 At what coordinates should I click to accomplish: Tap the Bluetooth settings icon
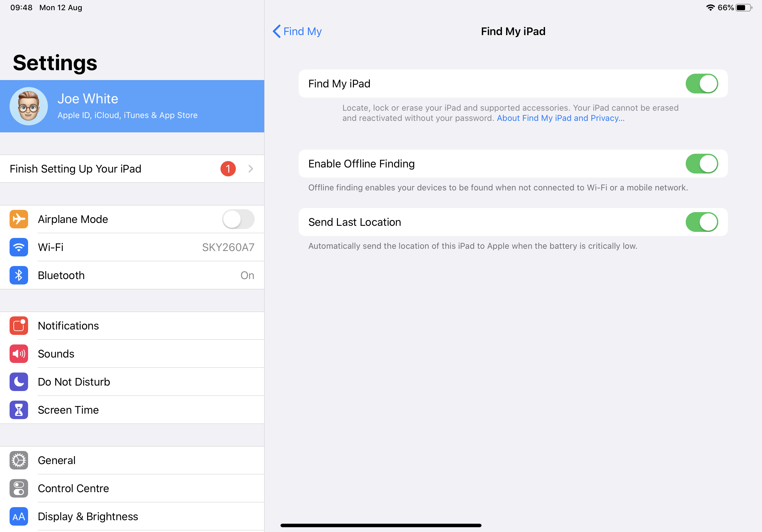tap(19, 275)
